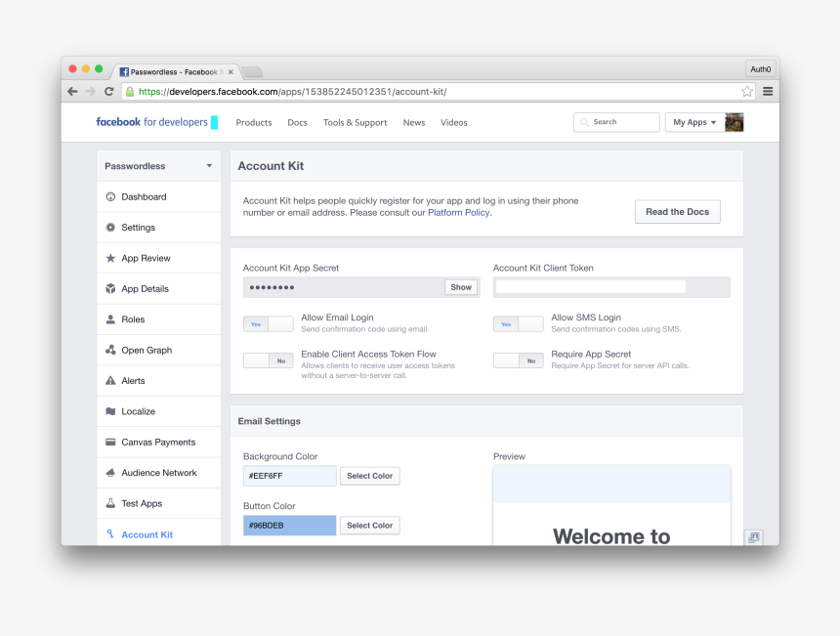Click the browser forward arrow
The width and height of the screenshot is (840, 636).
click(x=91, y=92)
